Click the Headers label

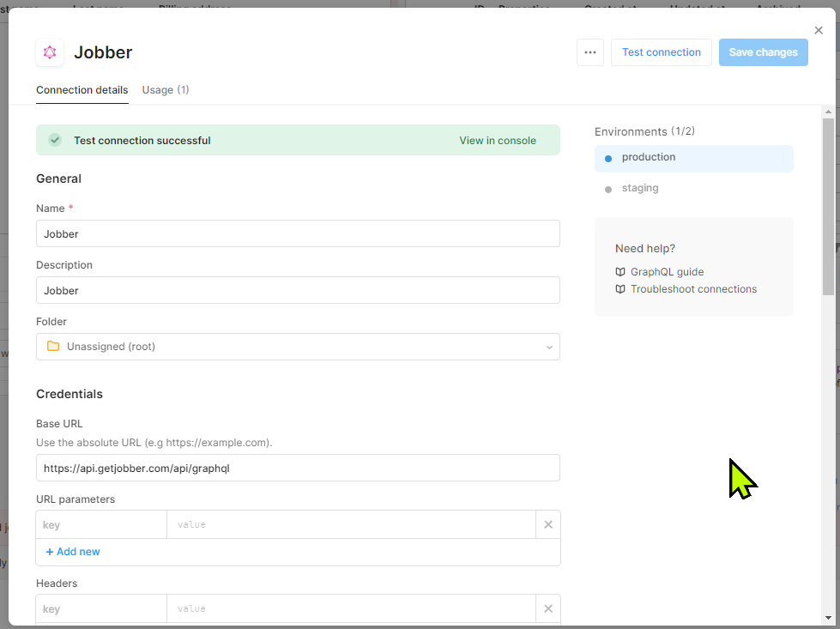(x=57, y=584)
